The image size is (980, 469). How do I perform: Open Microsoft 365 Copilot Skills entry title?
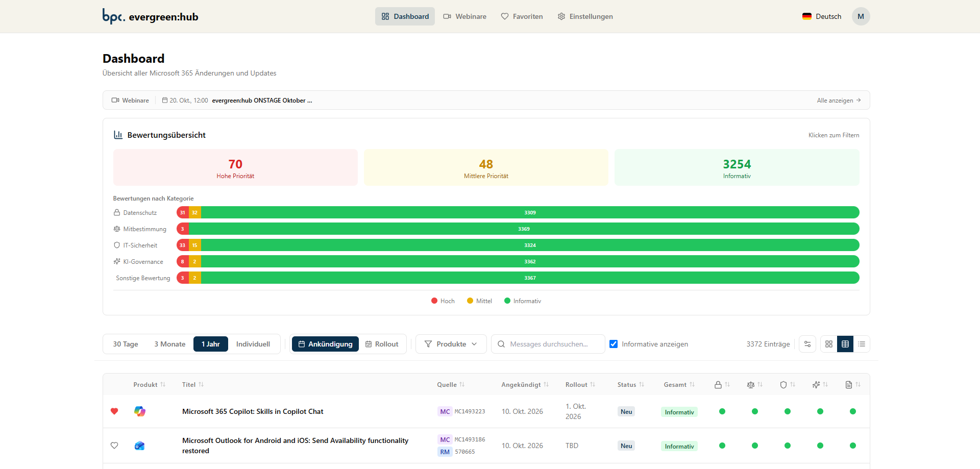[x=253, y=411]
